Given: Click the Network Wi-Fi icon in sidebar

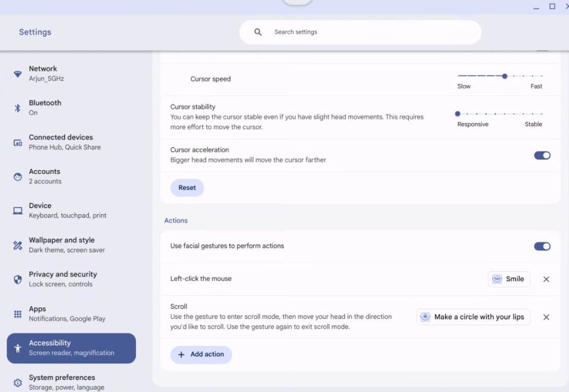Looking at the screenshot, I should tap(18, 74).
